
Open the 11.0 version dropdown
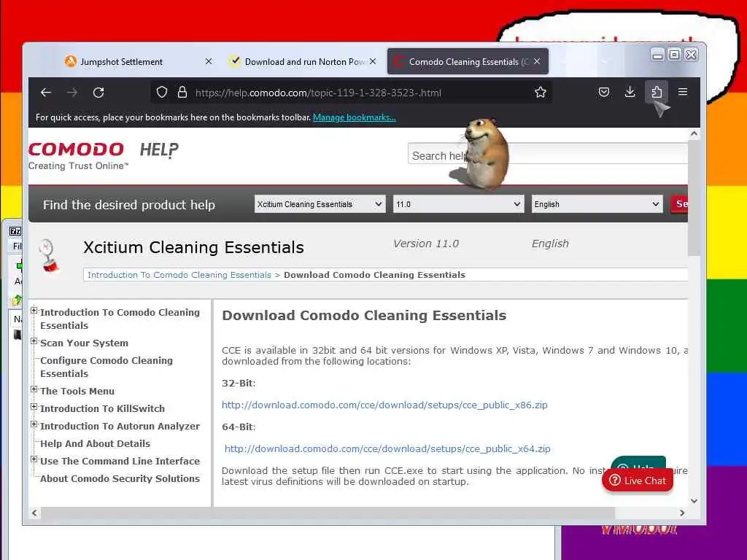(x=458, y=204)
